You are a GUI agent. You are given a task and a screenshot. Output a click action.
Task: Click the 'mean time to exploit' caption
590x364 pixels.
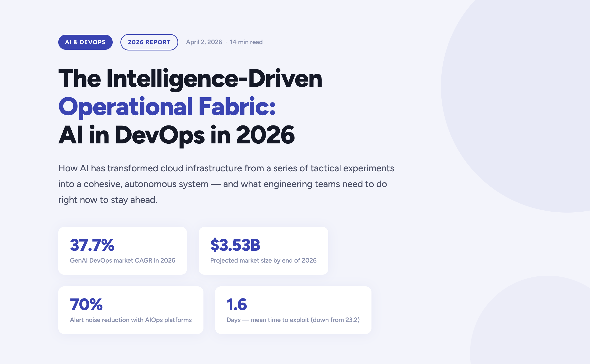point(293,320)
